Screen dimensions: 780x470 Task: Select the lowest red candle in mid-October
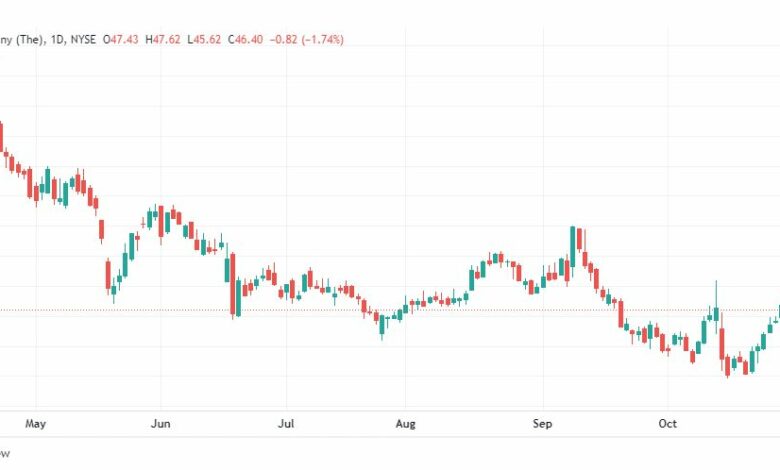[x=727, y=366]
